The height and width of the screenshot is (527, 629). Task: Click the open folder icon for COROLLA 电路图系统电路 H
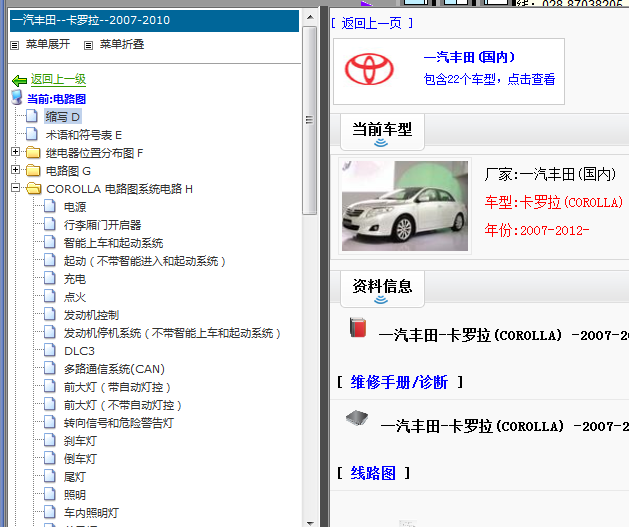coord(33,189)
